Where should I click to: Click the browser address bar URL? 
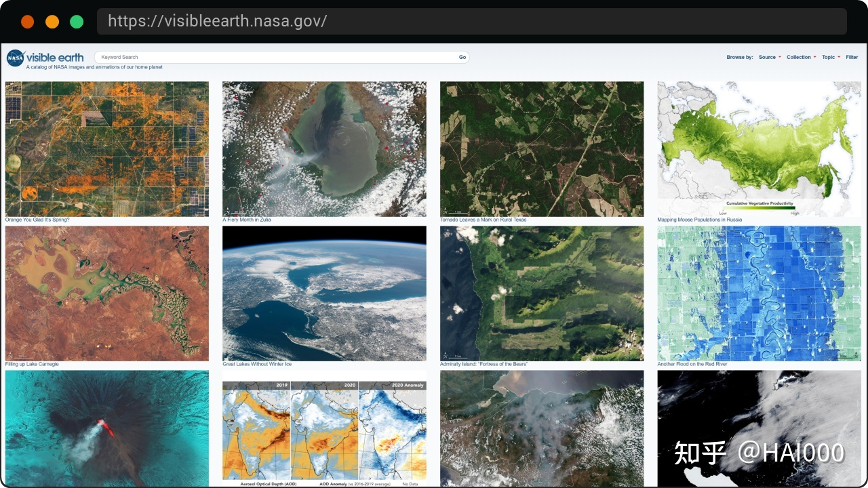pyautogui.click(x=218, y=21)
